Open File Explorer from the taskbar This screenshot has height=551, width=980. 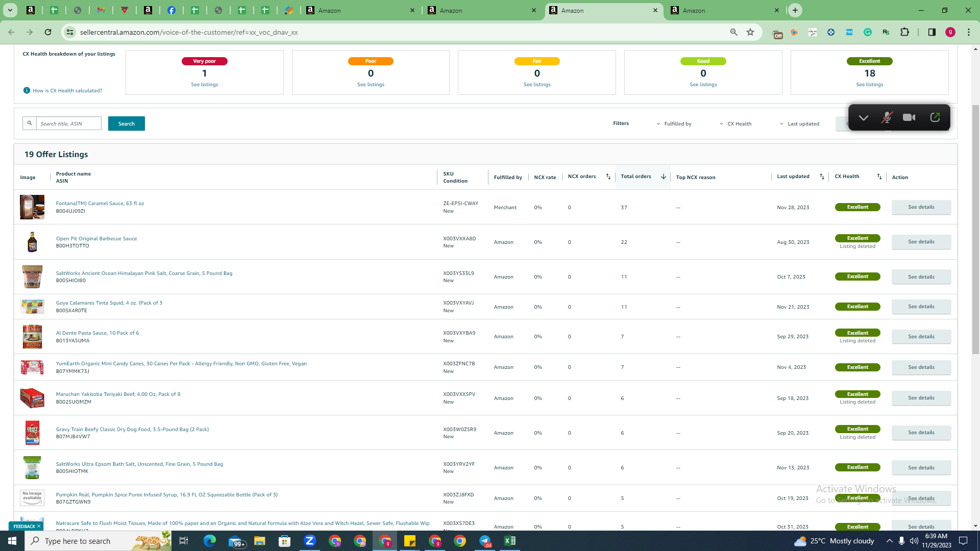coord(259,541)
